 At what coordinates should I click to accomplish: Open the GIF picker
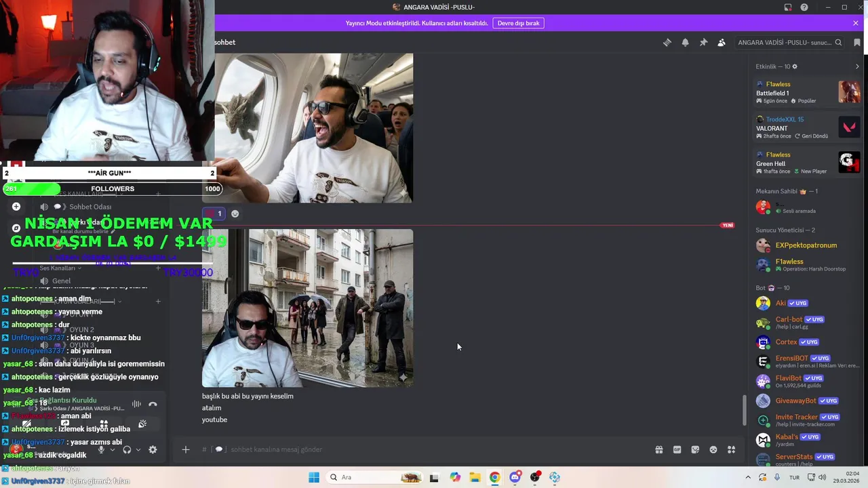[677, 449]
